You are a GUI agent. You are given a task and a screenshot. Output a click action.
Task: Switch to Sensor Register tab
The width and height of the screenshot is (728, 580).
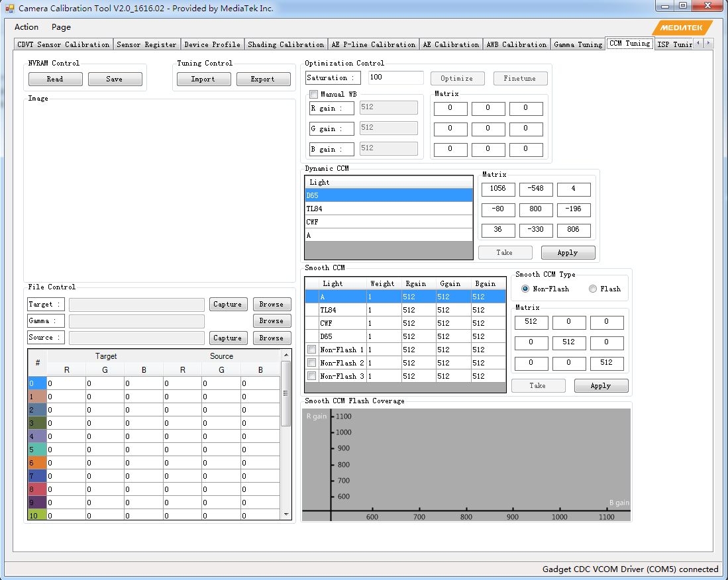(x=146, y=44)
